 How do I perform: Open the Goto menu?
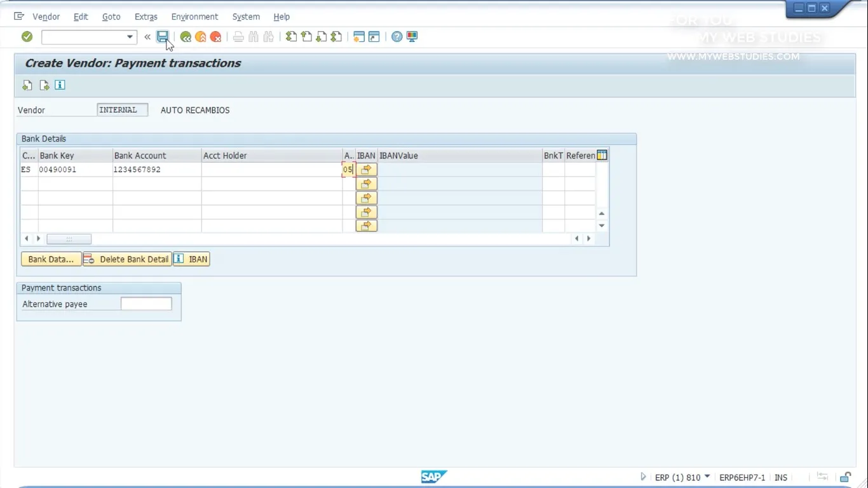111,17
